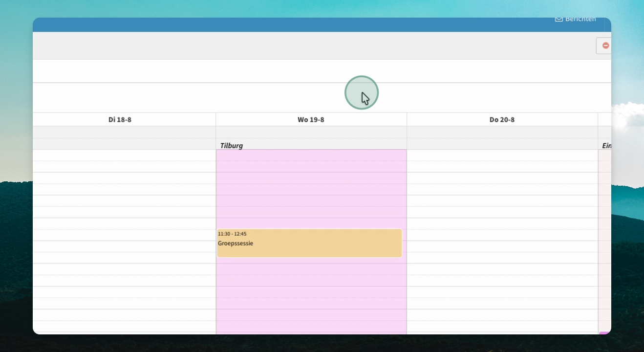Open the Berichten messages link
The image size is (644, 352).
[x=576, y=20]
